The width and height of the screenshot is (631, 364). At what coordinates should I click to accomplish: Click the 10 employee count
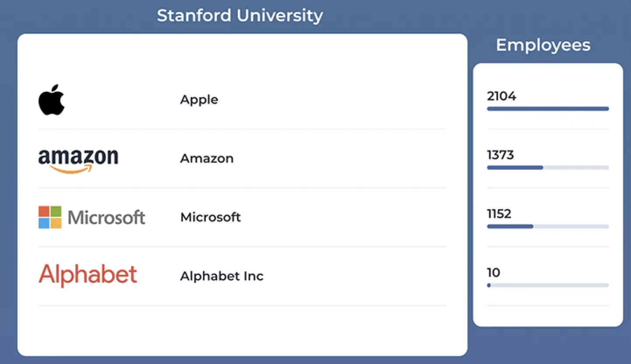tap(493, 273)
